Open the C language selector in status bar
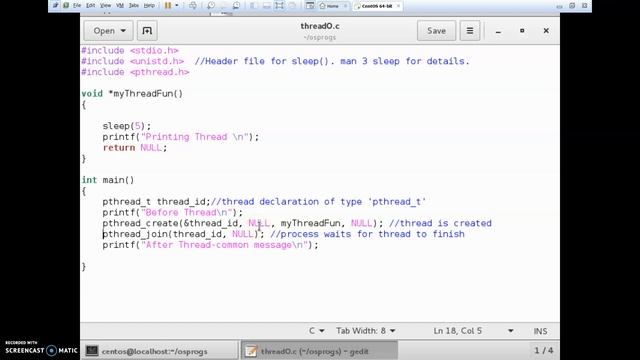The width and height of the screenshot is (640, 360). pyautogui.click(x=317, y=331)
